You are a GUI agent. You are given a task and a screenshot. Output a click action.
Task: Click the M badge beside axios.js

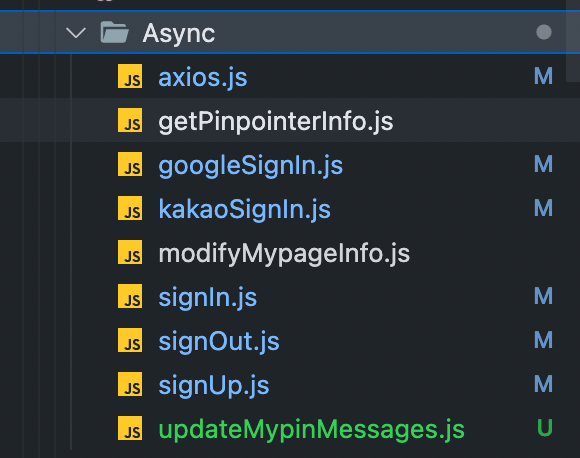(x=543, y=76)
